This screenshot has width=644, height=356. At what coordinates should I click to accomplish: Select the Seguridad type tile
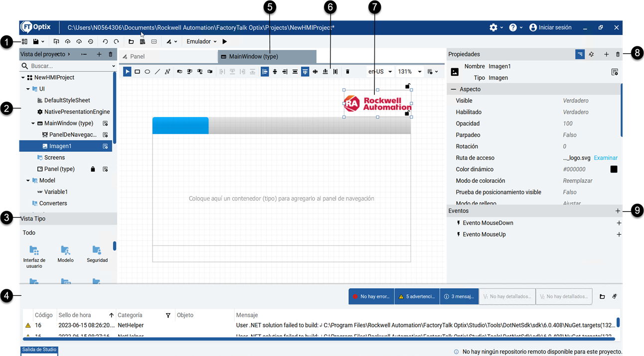click(x=97, y=254)
